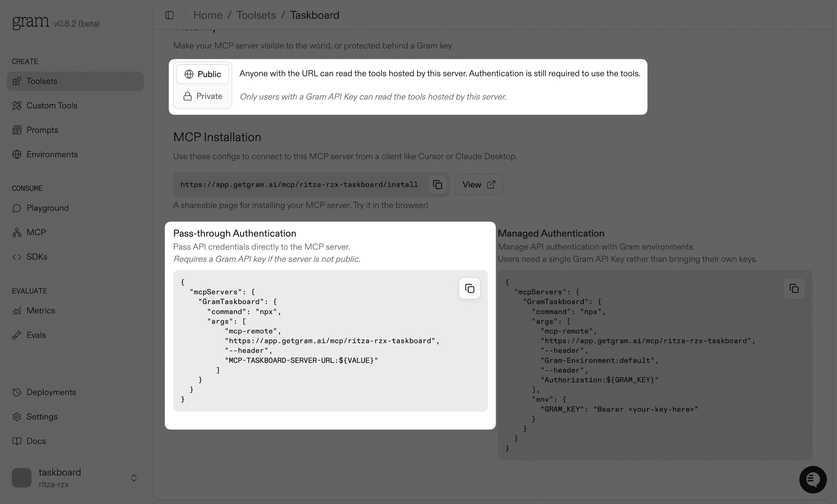Image resolution: width=837 pixels, height=504 pixels.
Task: Collapse the sidebar with the panel toggle
Action: coord(169,15)
